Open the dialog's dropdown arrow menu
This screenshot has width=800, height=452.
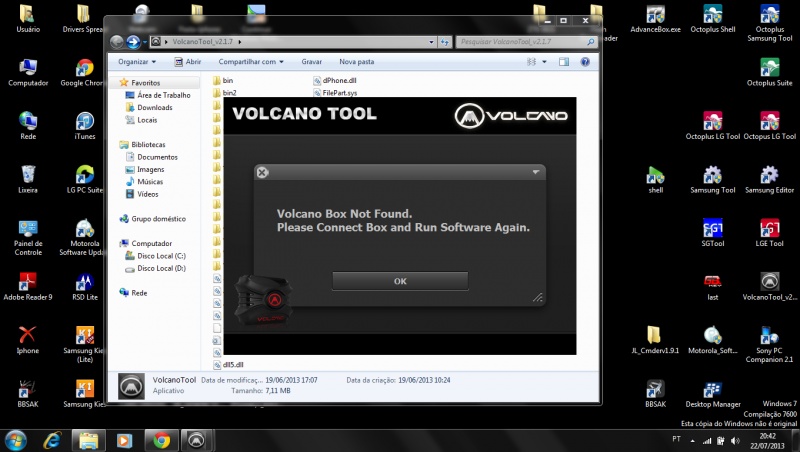tap(536, 172)
